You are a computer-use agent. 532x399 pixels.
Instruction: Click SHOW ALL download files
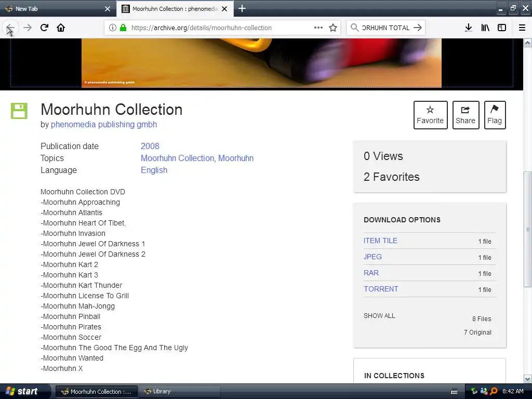click(379, 315)
